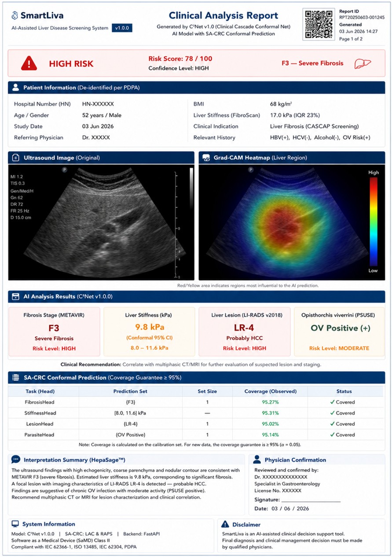Click the Relevant History HBV(+) line
The width and height of the screenshot is (392, 557).
(x=320, y=137)
